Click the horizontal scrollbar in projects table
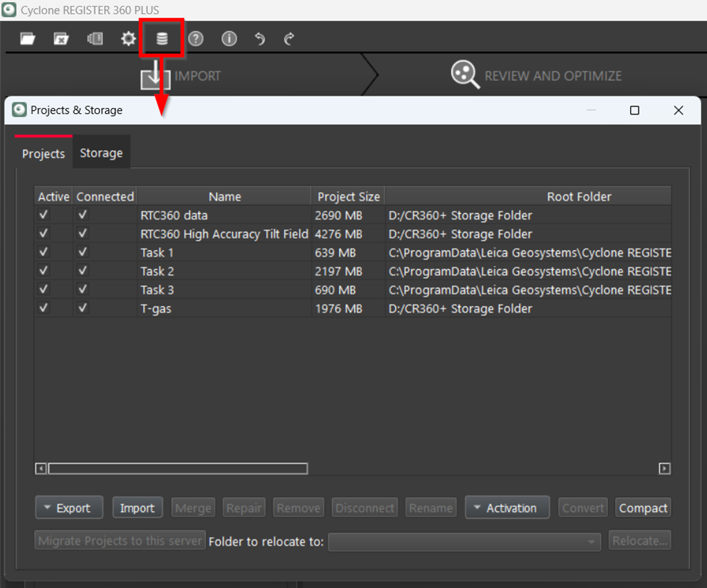This screenshot has height=588, width=707. tap(178, 469)
